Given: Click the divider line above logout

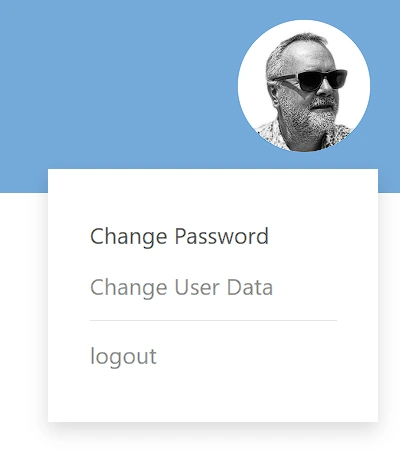Looking at the screenshot, I should point(213,320).
